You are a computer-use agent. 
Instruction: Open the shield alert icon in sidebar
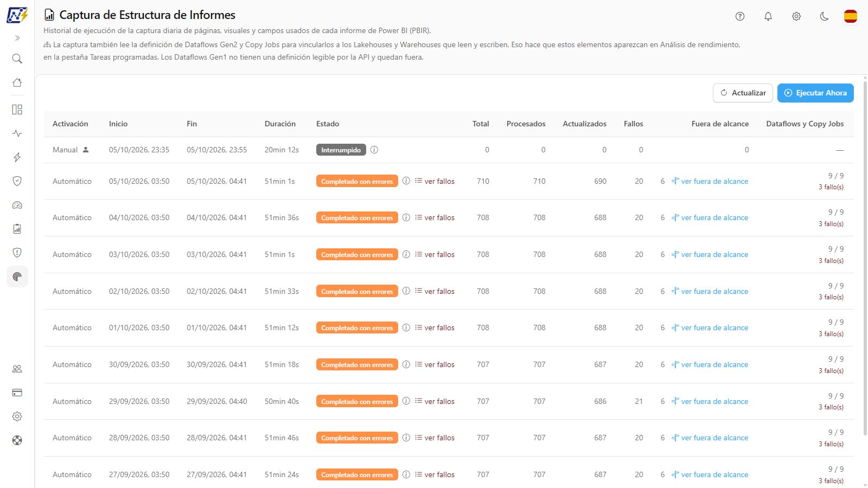(x=17, y=253)
